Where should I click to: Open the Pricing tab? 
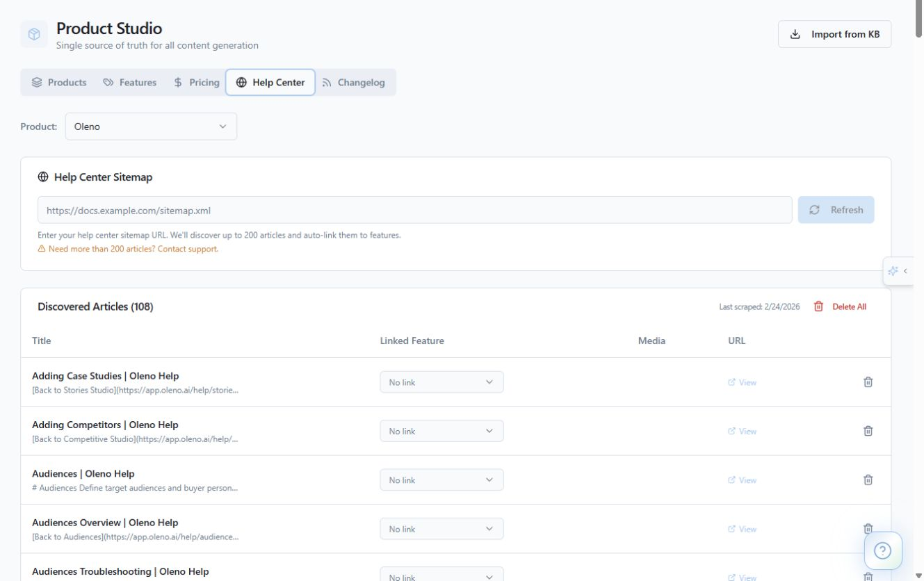pos(197,82)
